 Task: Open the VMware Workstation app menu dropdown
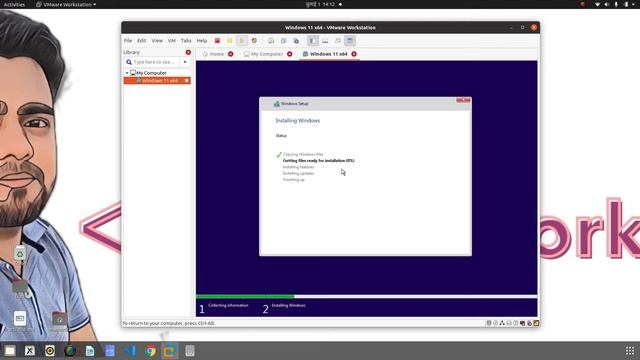pos(66,4)
